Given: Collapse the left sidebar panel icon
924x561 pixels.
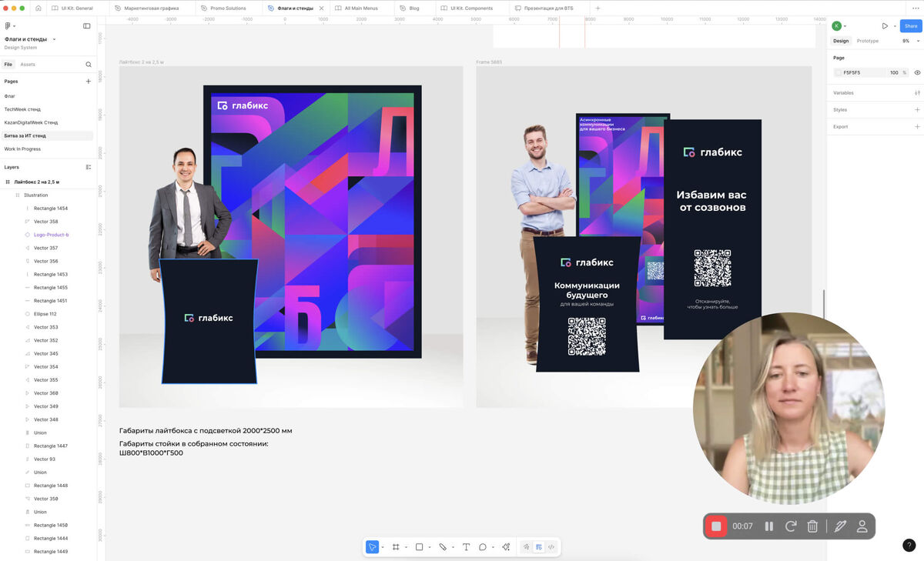Looking at the screenshot, I should (87, 26).
